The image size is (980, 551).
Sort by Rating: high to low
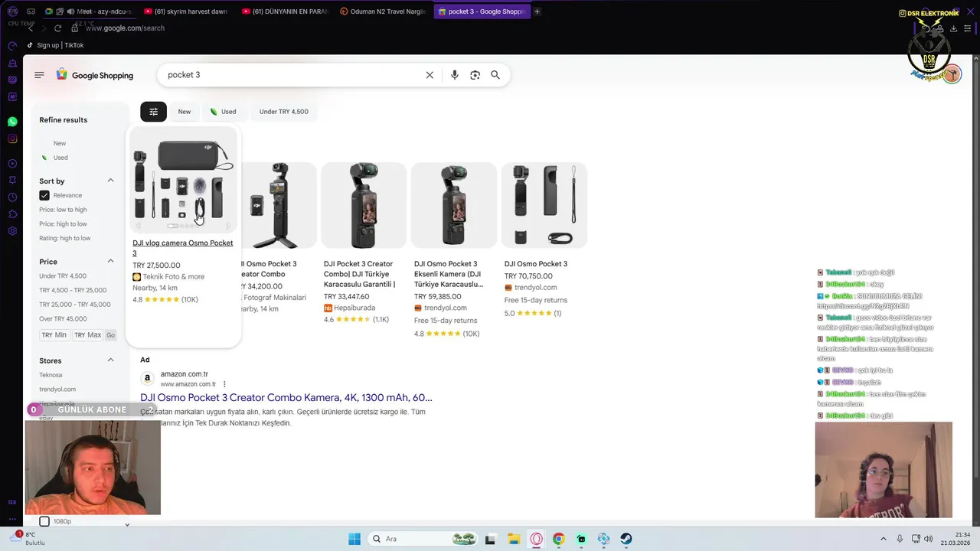pos(64,238)
